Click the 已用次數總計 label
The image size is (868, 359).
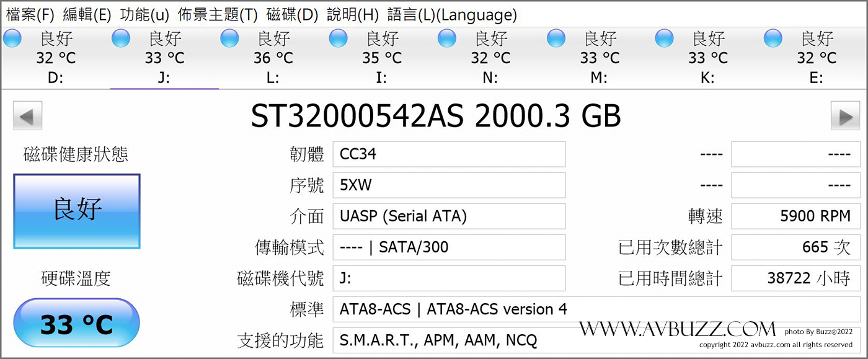pos(671,247)
